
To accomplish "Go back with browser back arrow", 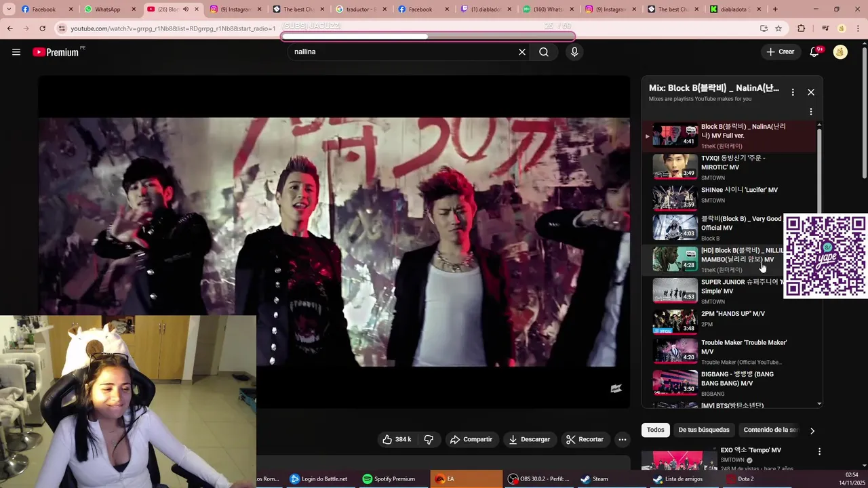I will coord(9,28).
